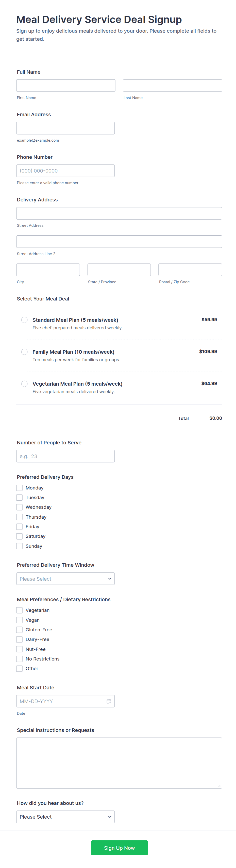The image size is (236, 868).
Task: Focus the Last Name text box
Action: pos(172,86)
